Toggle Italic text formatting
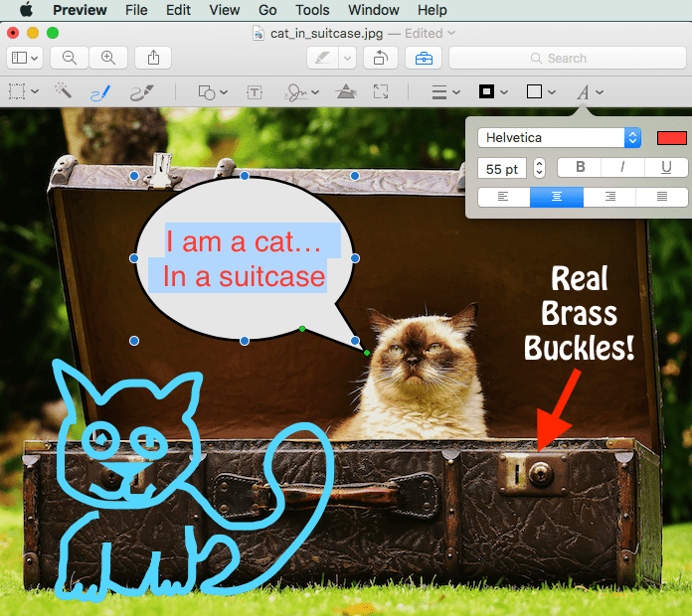Viewport: 692px width, 616px height. tap(622, 168)
